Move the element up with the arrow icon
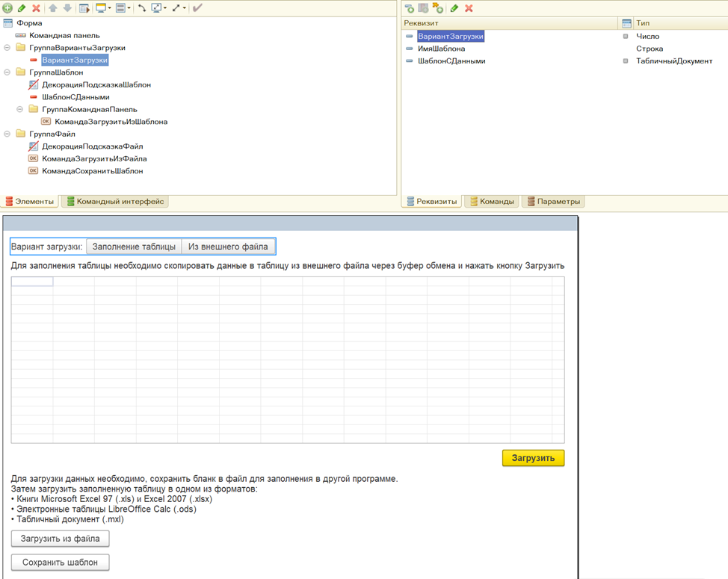728x579 pixels. click(52, 8)
